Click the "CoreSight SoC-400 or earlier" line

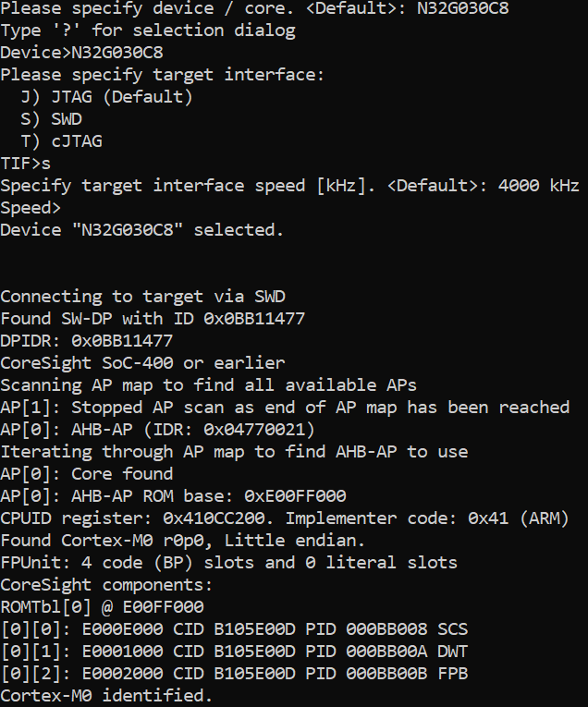[x=142, y=363]
